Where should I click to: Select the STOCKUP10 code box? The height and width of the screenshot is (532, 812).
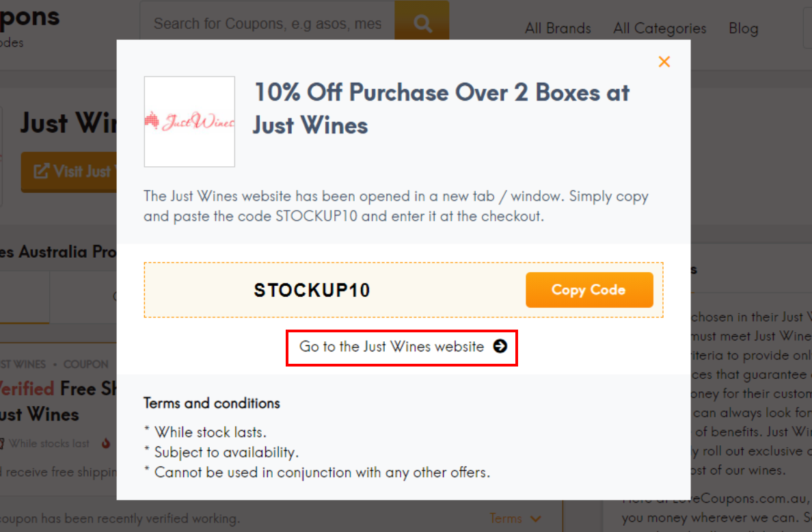[312, 290]
